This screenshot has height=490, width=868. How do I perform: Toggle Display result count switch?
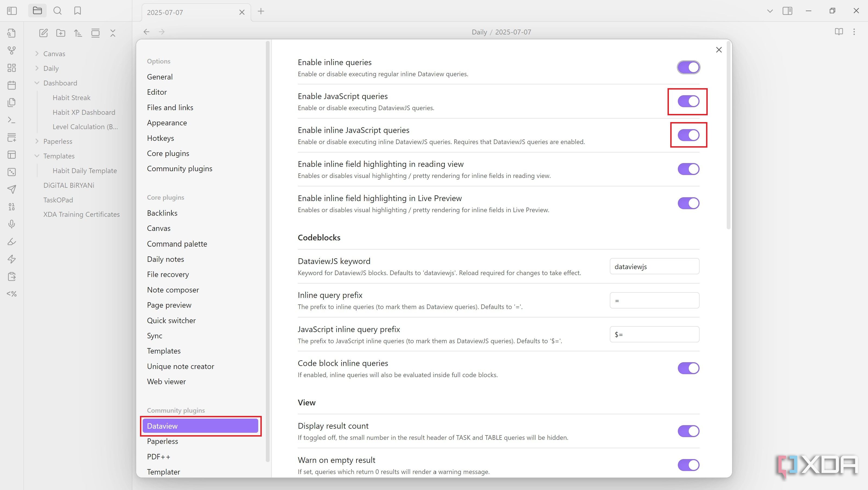click(x=688, y=431)
